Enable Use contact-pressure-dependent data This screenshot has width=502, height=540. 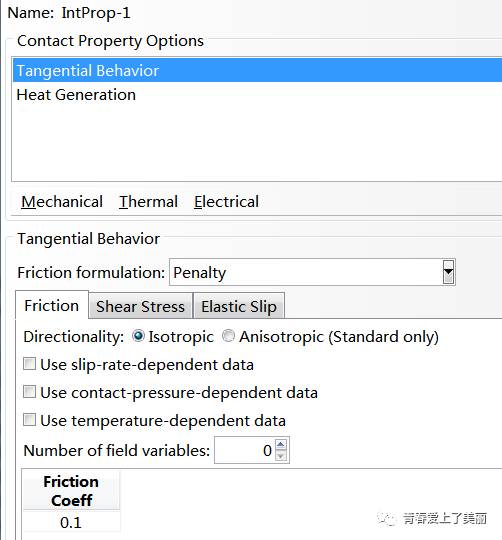click(x=29, y=392)
